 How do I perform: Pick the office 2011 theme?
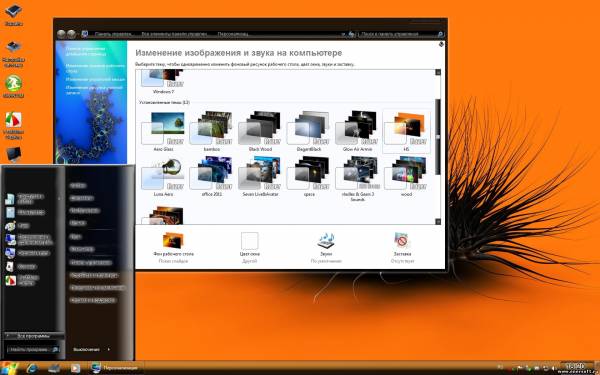211,173
